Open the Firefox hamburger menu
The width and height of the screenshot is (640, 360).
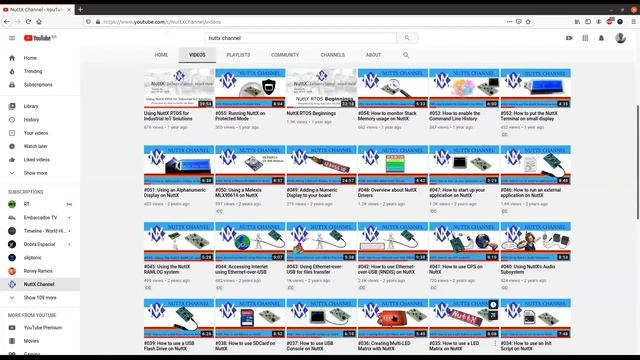633,22
